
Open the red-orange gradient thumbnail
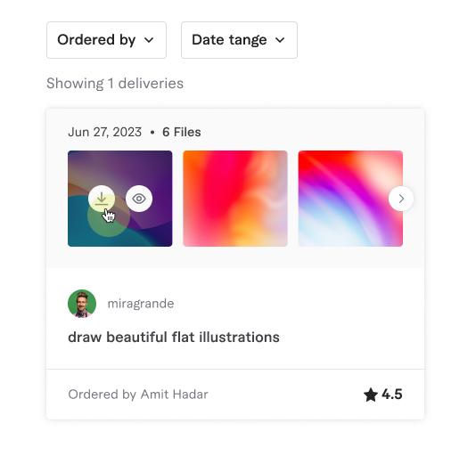click(x=235, y=199)
